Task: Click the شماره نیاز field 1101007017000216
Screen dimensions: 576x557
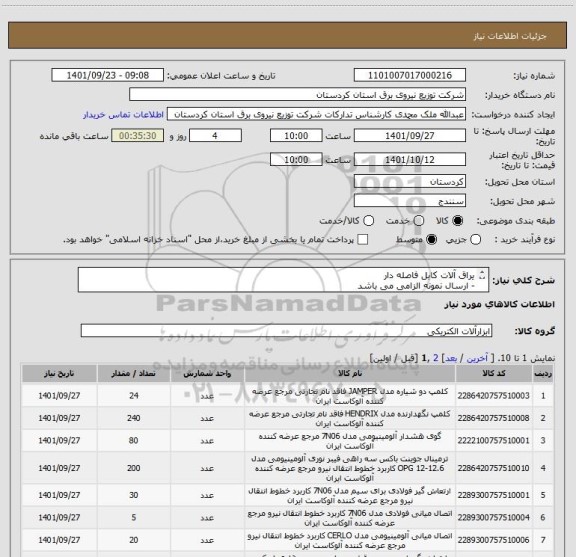Action: coord(410,75)
